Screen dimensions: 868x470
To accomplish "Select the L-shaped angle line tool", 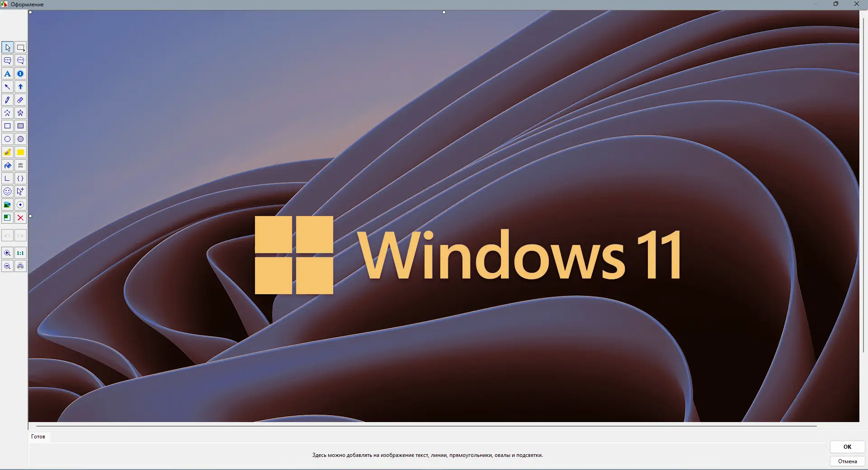I will [x=7, y=179].
